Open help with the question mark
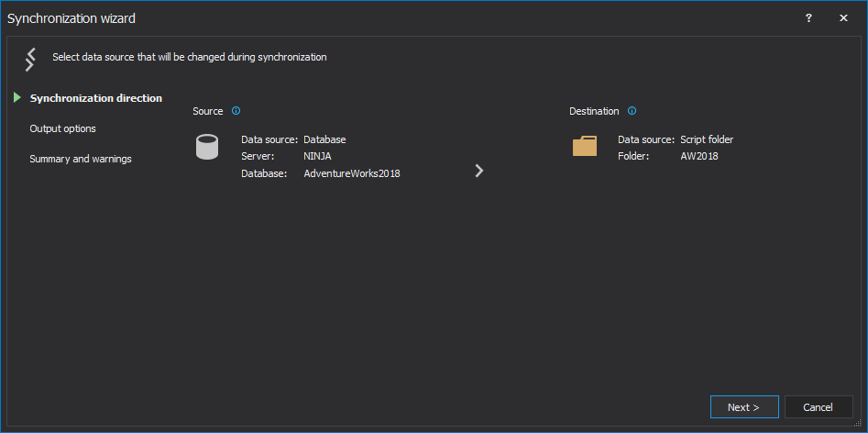Screen dimensions: 868x433 pos(808,18)
